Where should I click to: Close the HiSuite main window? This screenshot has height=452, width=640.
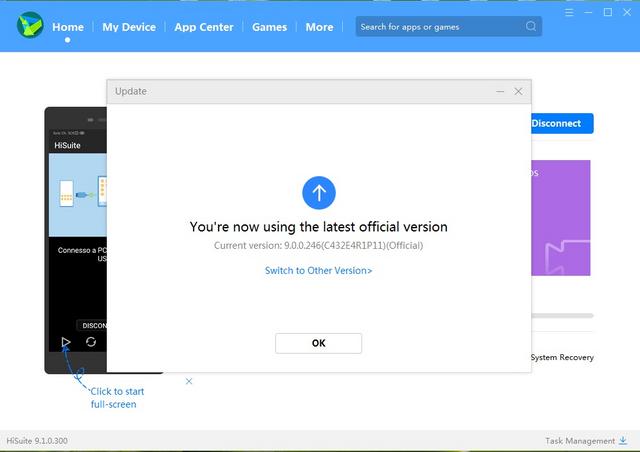pyautogui.click(x=627, y=13)
